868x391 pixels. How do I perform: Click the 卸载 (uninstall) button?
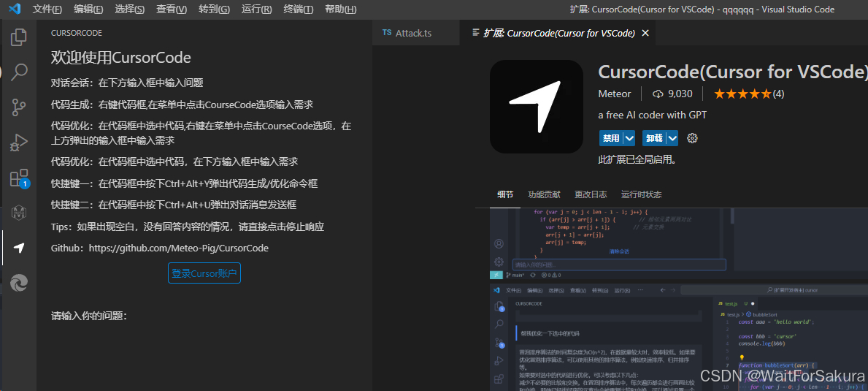654,138
